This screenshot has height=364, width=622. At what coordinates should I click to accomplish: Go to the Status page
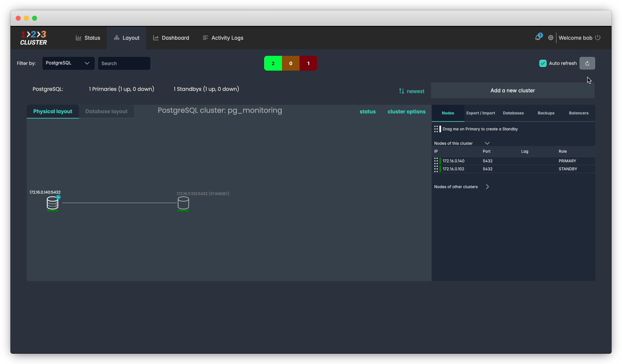click(x=88, y=38)
